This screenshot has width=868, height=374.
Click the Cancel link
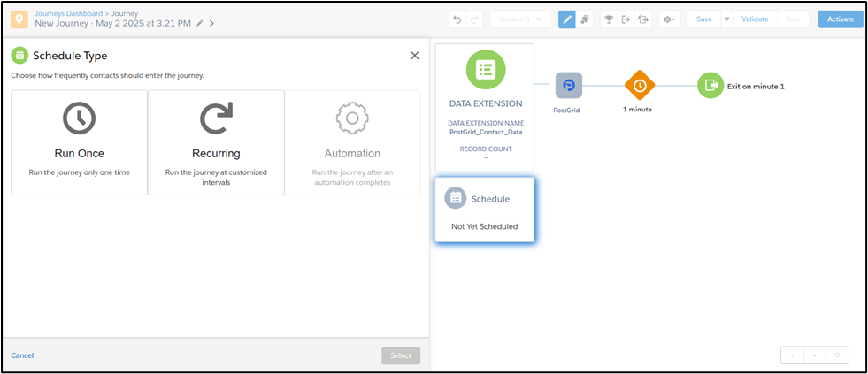point(22,355)
